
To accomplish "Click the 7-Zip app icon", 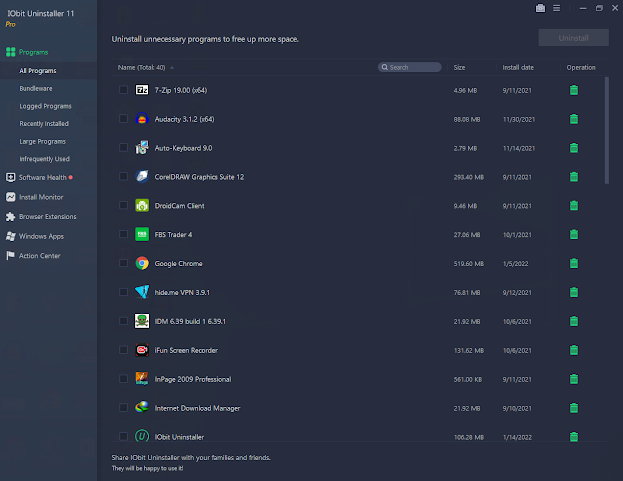I will click(142, 90).
